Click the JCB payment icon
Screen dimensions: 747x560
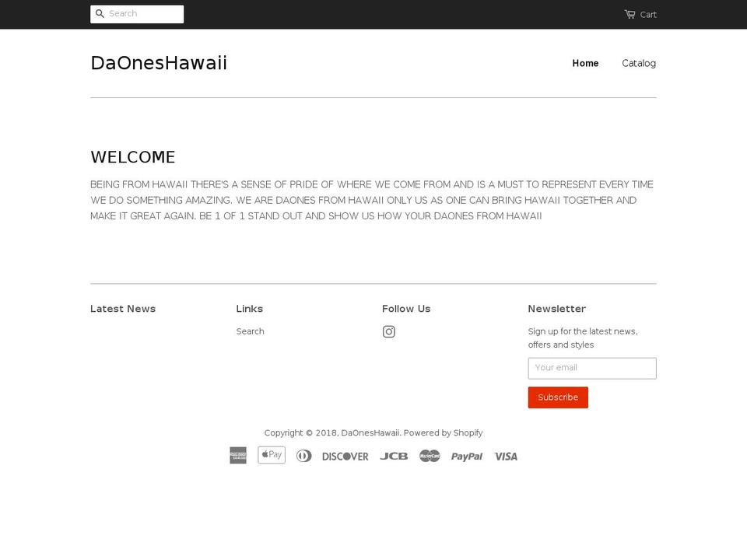click(x=394, y=457)
